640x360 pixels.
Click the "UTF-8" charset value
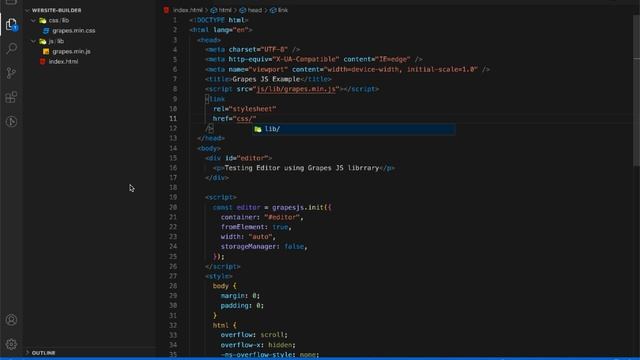(274, 49)
